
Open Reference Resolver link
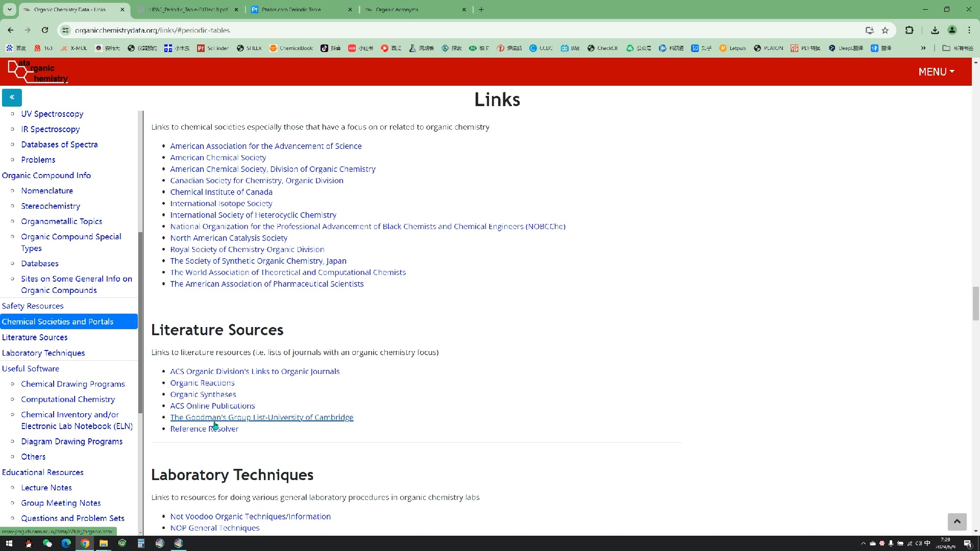(204, 429)
